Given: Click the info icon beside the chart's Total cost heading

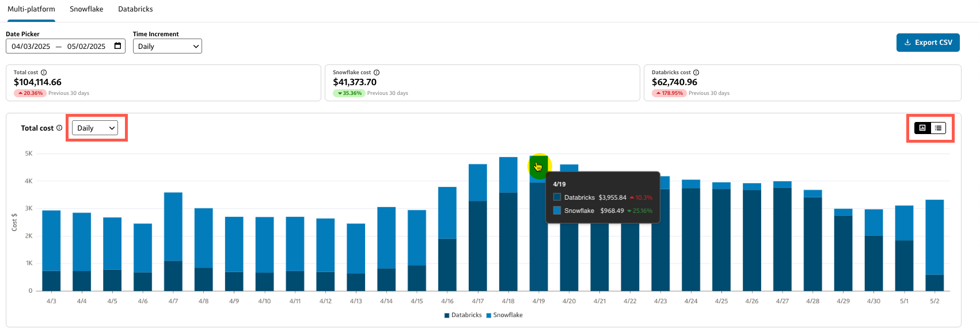Looking at the screenshot, I should pyautogui.click(x=59, y=128).
